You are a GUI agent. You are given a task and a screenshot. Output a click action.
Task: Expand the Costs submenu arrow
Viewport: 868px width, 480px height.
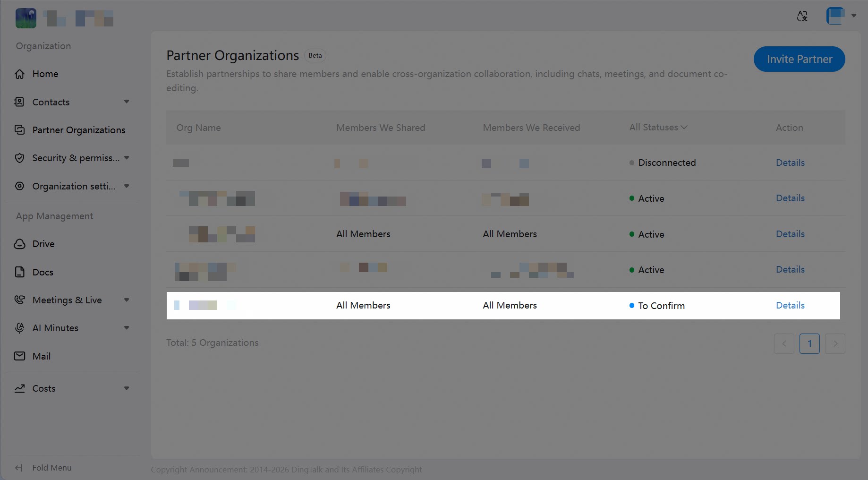click(127, 388)
